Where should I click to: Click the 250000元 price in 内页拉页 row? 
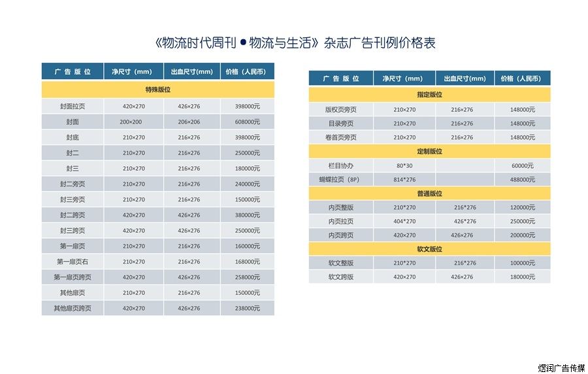[523, 221]
